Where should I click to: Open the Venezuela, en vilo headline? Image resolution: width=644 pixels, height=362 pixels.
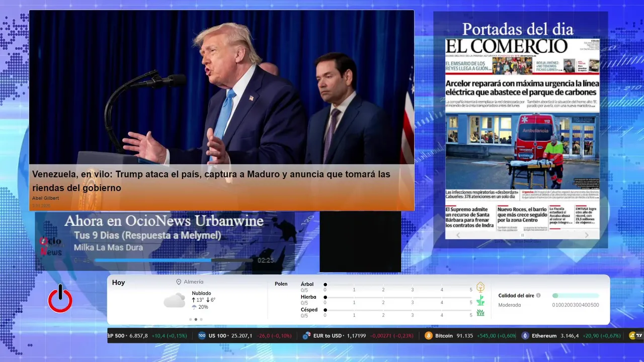[211, 181]
